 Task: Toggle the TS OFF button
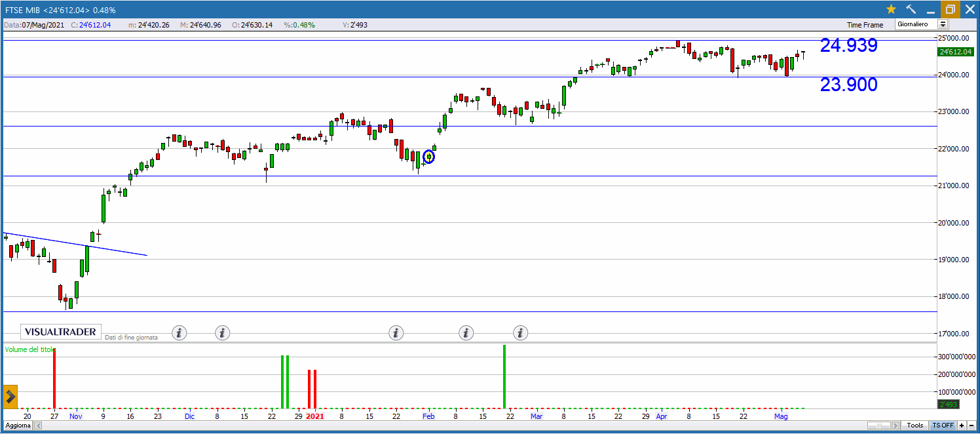tap(943, 425)
